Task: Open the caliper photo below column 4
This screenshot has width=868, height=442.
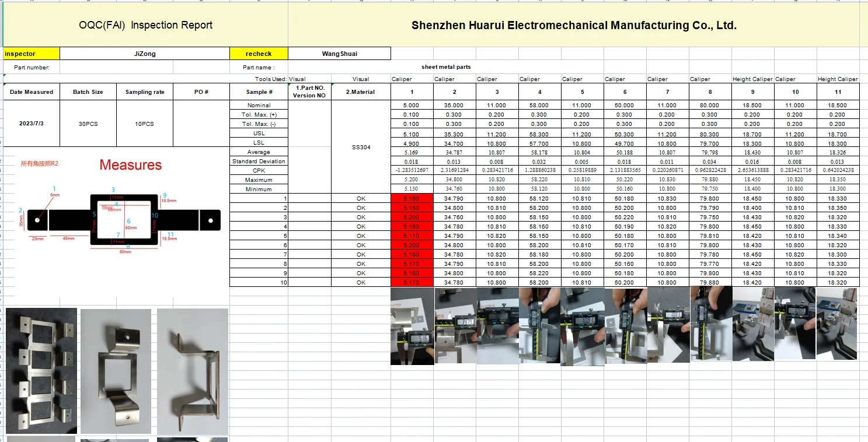Action: (x=539, y=325)
